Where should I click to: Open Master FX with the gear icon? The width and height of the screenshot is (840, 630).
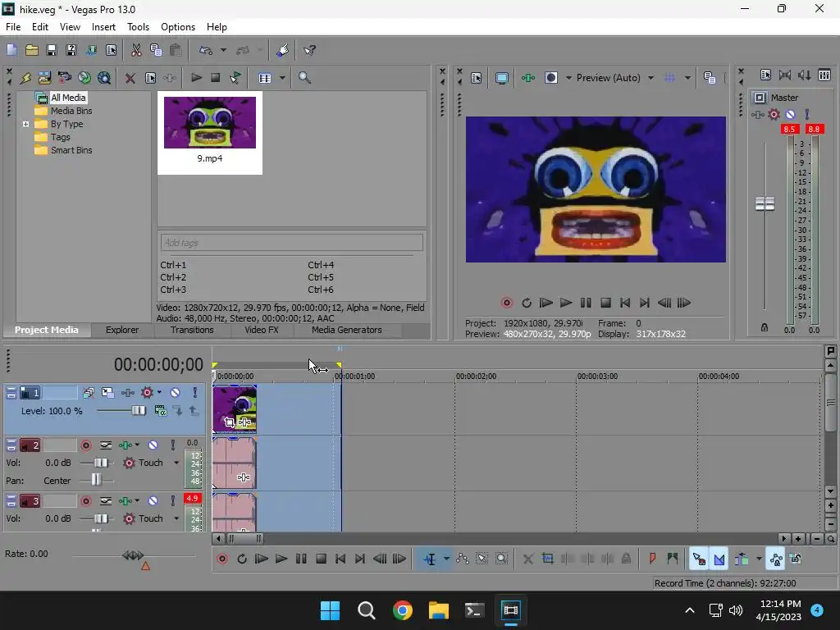(774, 114)
